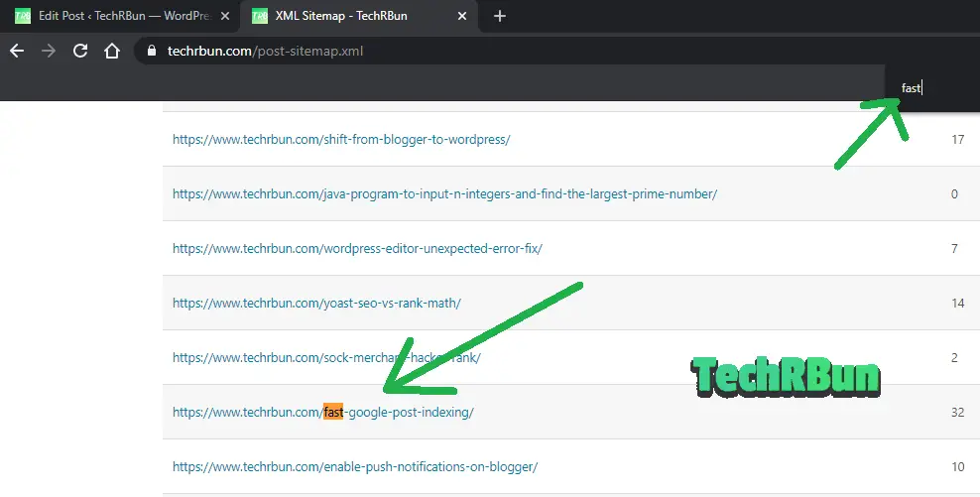This screenshot has height=497, width=980.
Task: Click the browser forward arrow
Action: tap(49, 51)
